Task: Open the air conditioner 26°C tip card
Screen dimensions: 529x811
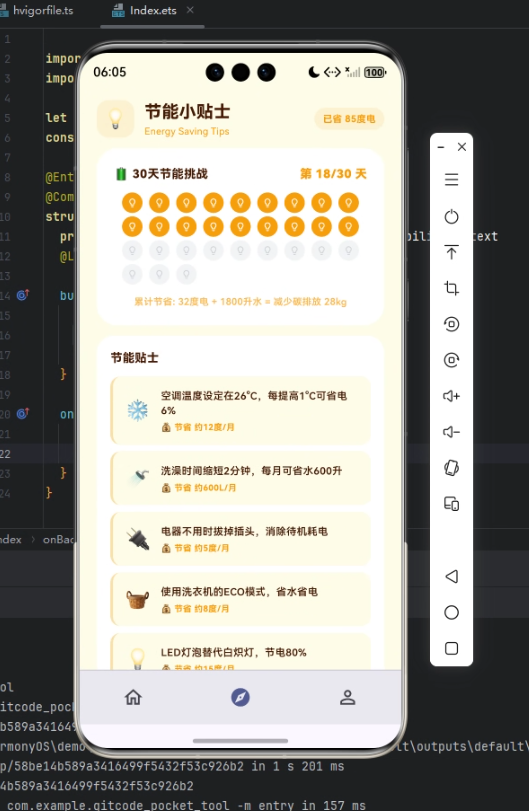Action: click(240, 410)
